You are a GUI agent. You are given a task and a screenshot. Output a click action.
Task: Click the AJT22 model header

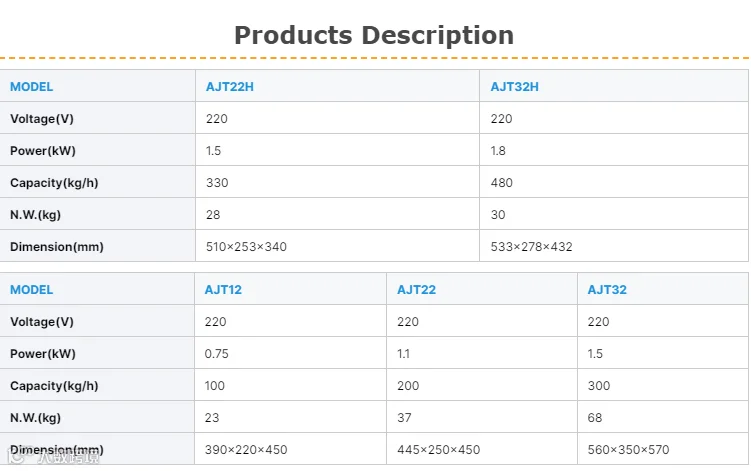tap(416, 290)
